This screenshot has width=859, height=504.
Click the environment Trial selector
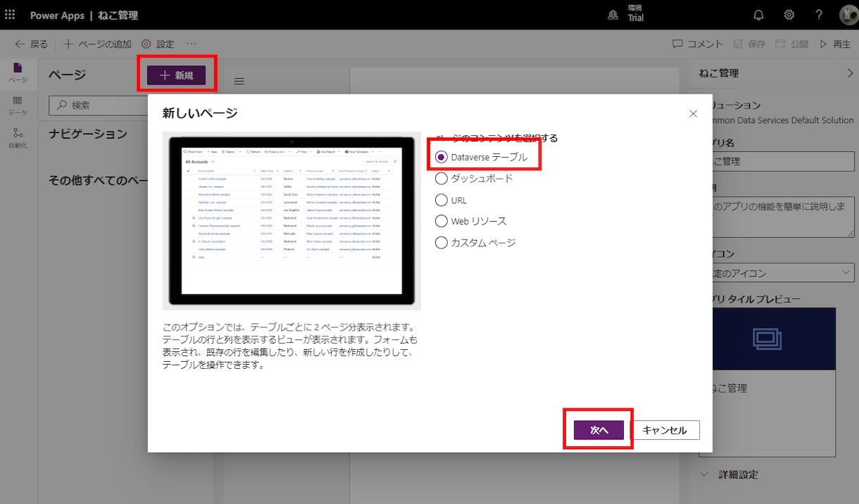[x=626, y=15]
